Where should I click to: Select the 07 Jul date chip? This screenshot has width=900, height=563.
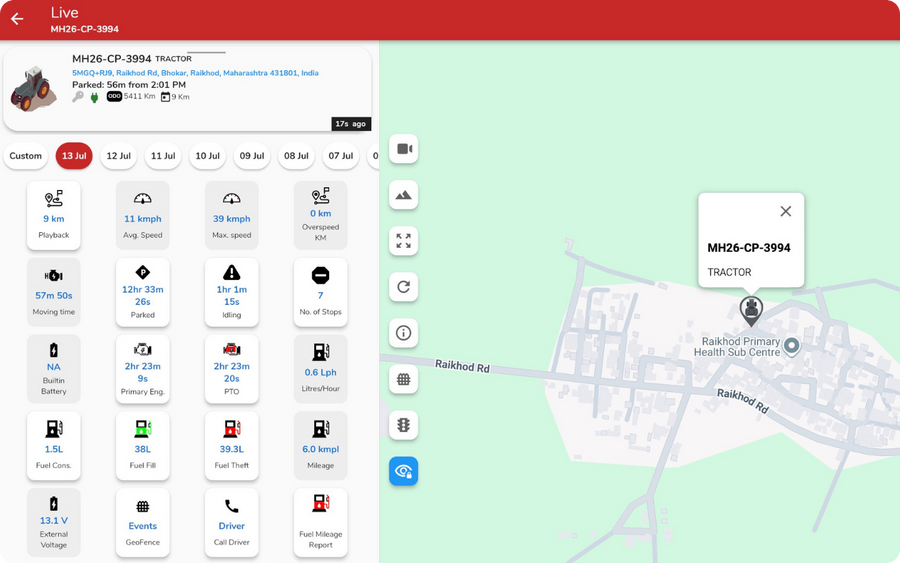click(341, 156)
